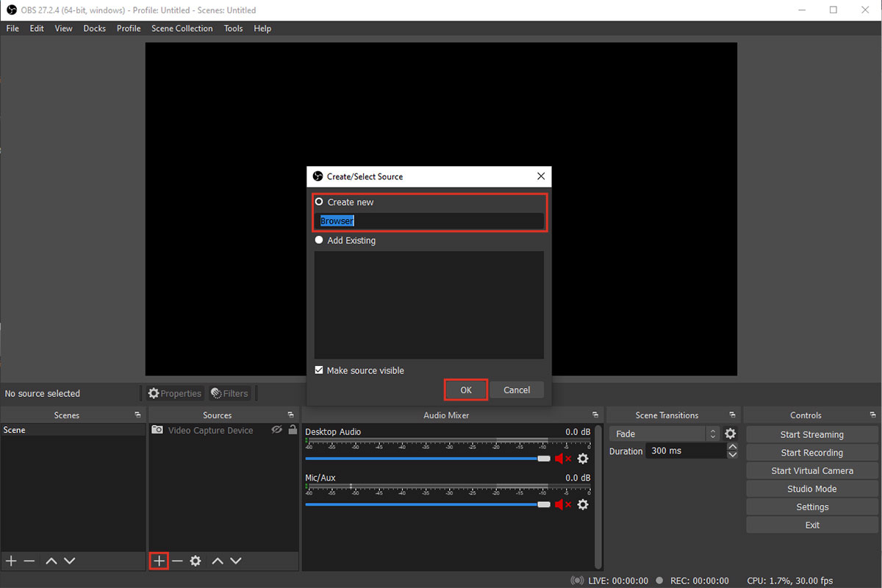
Task: Remove scene using Scenes minus icon
Action: pos(29,561)
